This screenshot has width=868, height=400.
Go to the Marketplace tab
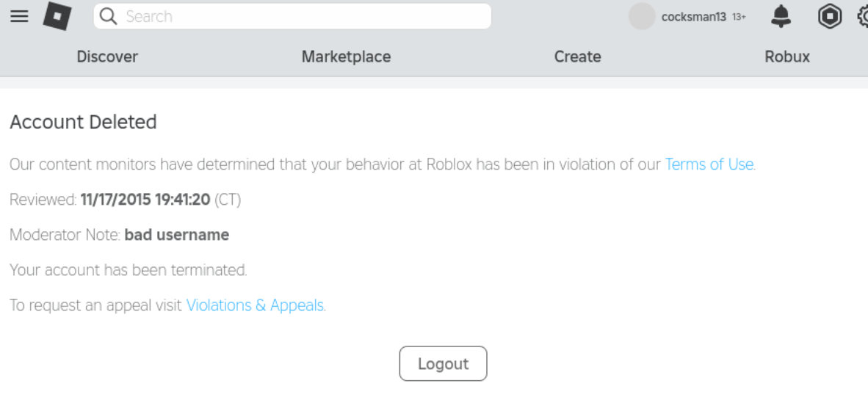[346, 57]
